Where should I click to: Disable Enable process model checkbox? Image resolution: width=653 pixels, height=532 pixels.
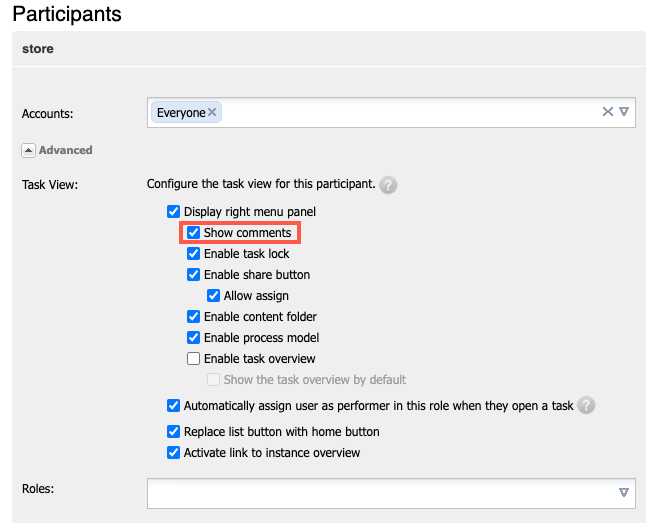[193, 338]
